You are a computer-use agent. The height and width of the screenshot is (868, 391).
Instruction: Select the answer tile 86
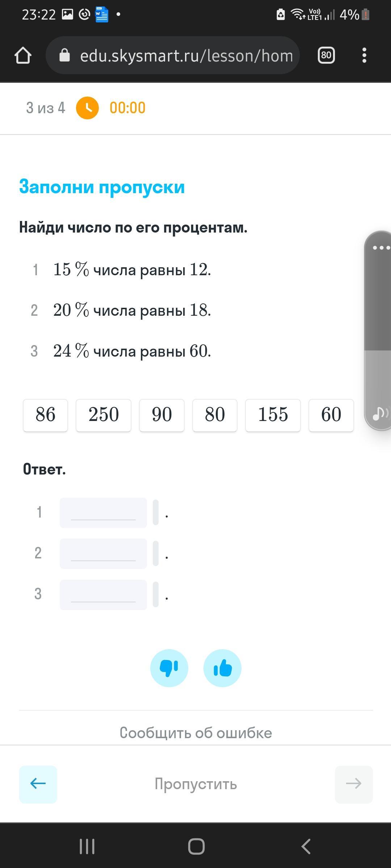pyautogui.click(x=46, y=415)
